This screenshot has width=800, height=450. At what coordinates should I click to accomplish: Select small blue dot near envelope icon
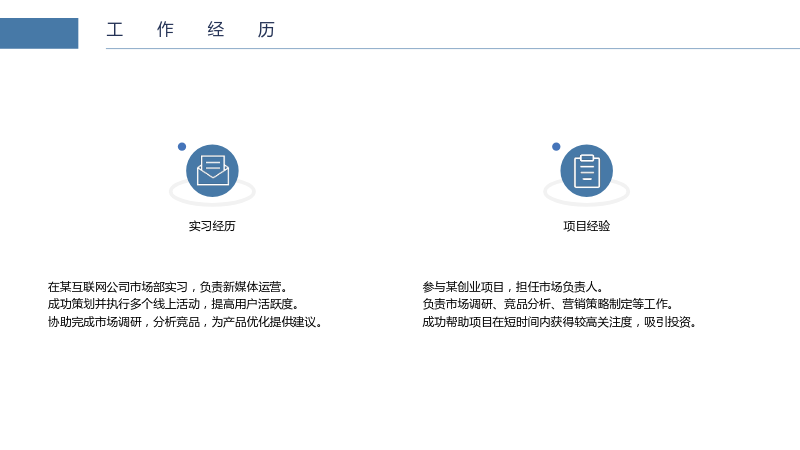click(182, 147)
